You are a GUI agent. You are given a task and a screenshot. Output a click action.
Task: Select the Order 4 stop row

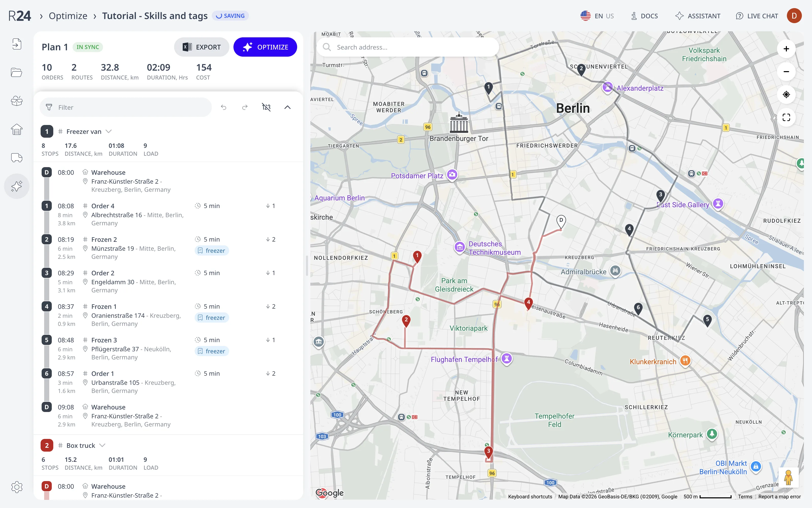(168, 214)
